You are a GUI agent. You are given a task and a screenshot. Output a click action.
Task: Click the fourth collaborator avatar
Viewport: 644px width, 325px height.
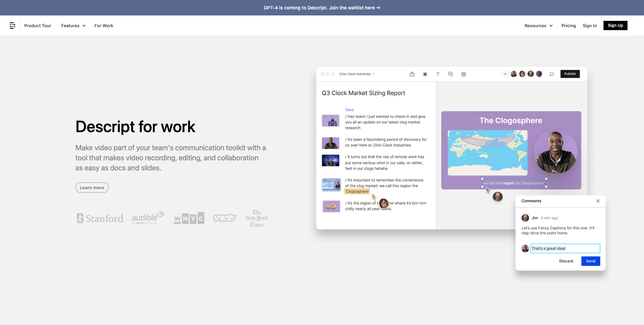[539, 74]
